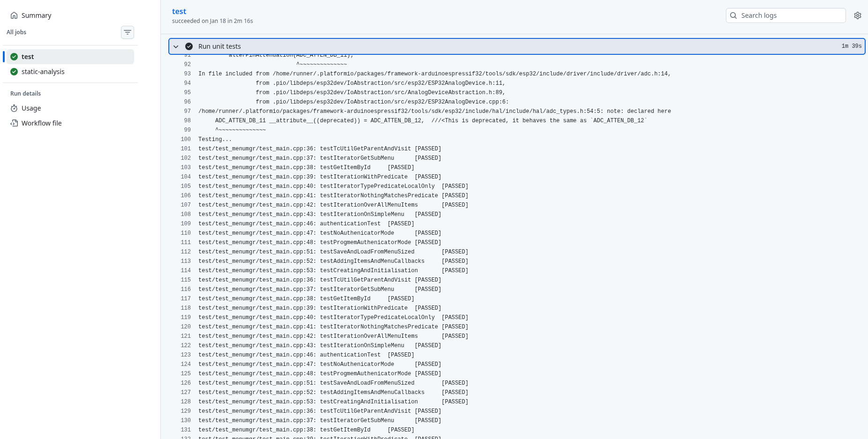The height and width of the screenshot is (439, 868).
Task: Switch to the static-analysis job
Action: (x=43, y=72)
